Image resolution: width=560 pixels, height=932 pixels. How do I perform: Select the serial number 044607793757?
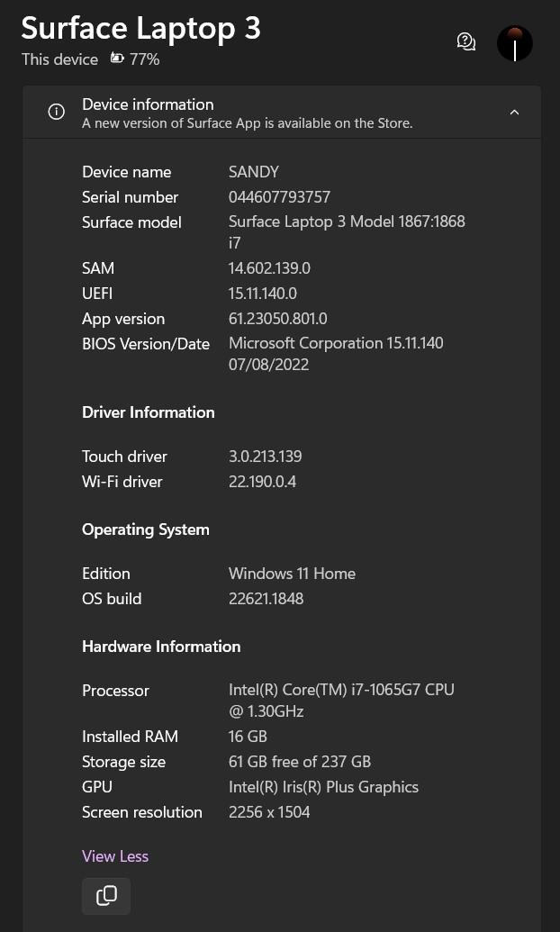[x=279, y=196]
